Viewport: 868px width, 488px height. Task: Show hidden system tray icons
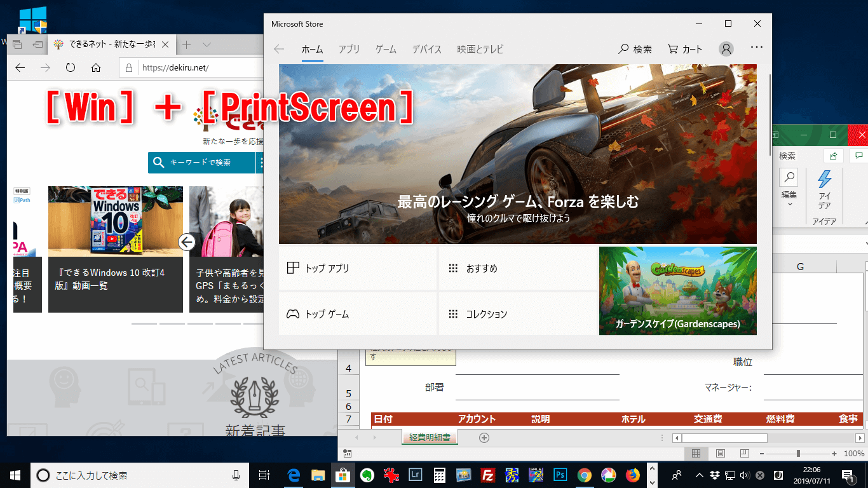tap(700, 475)
